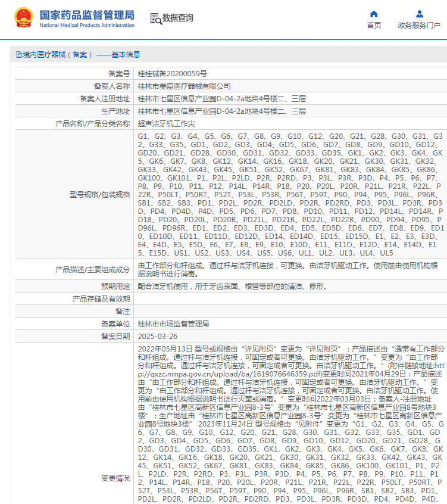Click the 变更情况 label
The image size is (447, 504).
click(115, 478)
